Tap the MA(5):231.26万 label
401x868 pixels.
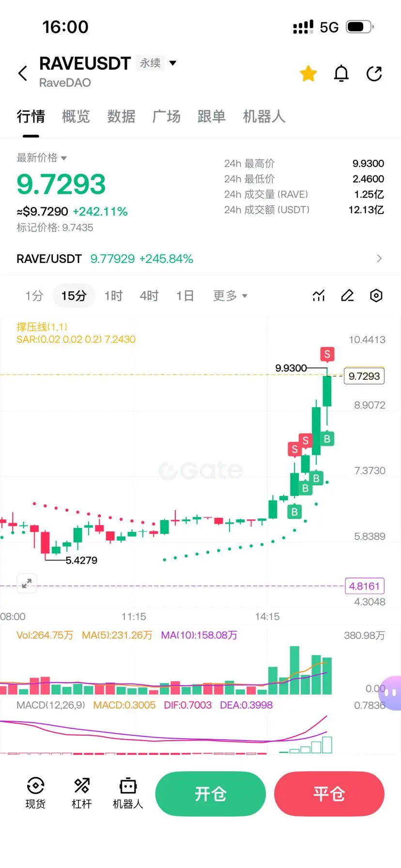(117, 635)
